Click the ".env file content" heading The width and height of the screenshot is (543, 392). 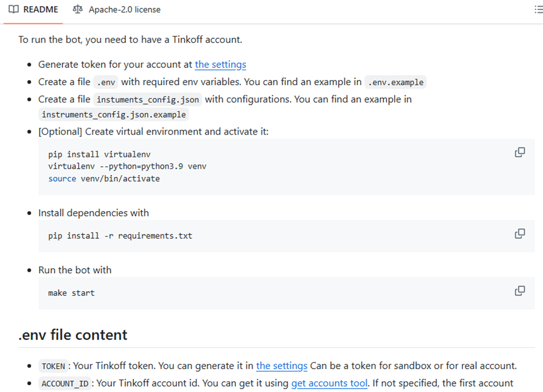pos(73,335)
